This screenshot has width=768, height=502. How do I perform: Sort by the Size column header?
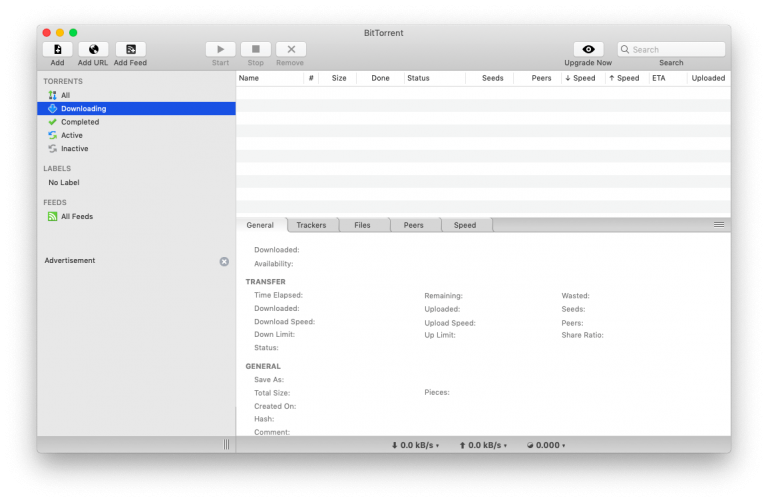(338, 78)
